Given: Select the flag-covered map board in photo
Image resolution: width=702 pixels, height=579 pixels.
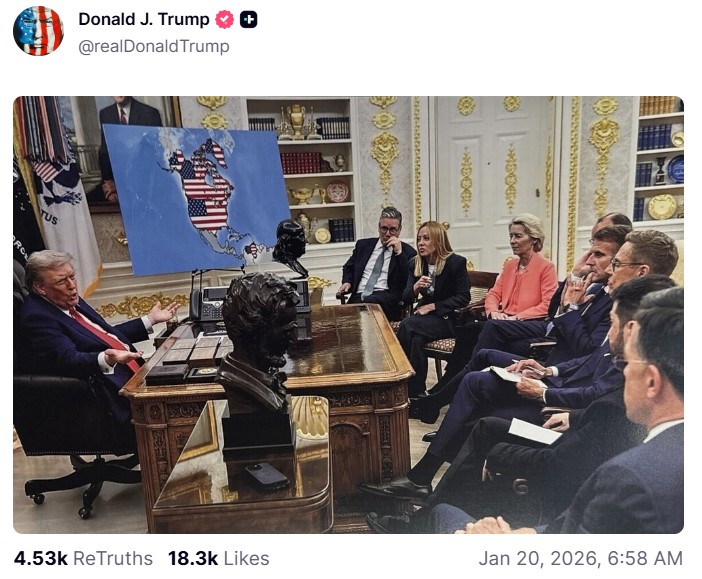Looking at the screenshot, I should (x=197, y=198).
